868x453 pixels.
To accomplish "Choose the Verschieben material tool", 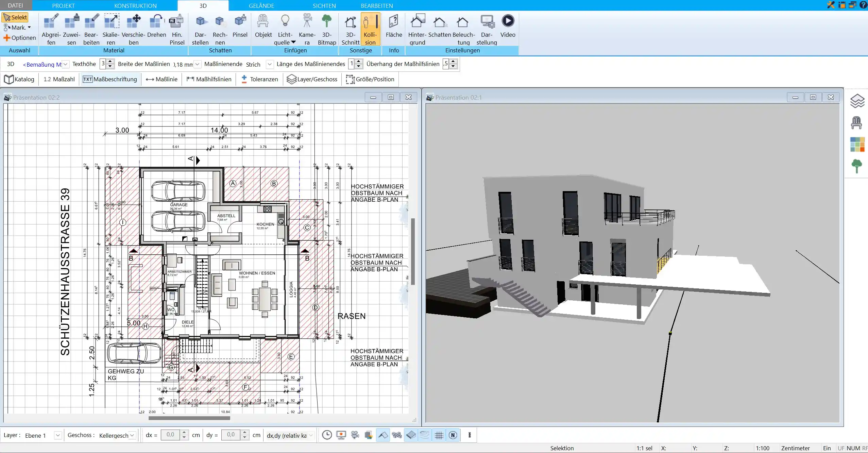I will tap(134, 30).
